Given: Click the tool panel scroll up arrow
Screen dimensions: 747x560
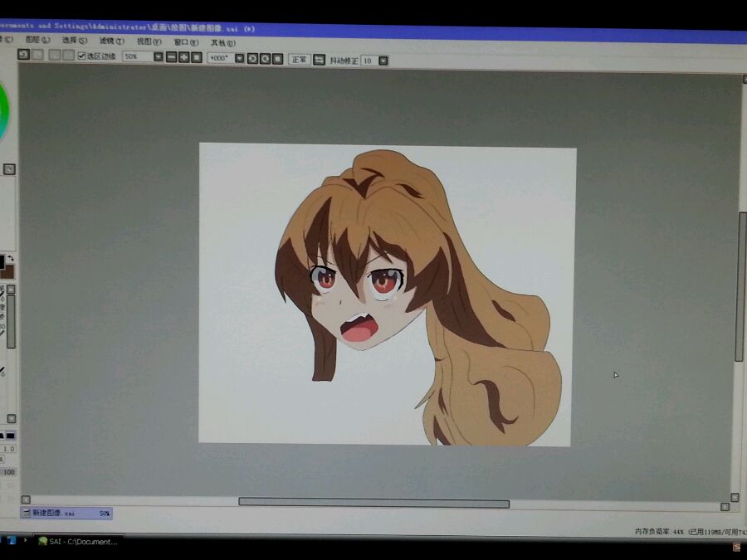Looking at the screenshot, I should pos(11,289).
